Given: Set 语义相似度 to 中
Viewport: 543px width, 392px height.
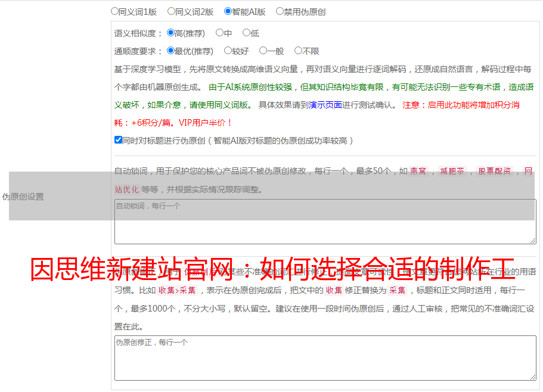Looking at the screenshot, I should (219, 33).
